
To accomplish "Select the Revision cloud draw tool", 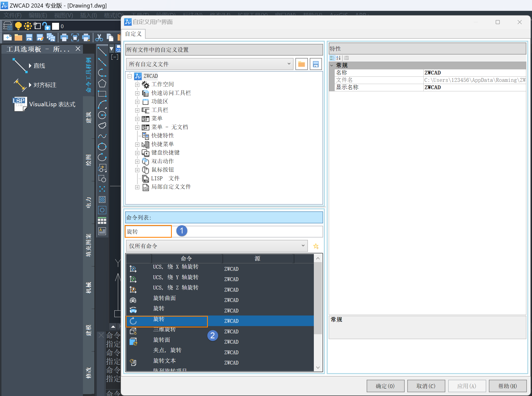I will click(x=102, y=125).
